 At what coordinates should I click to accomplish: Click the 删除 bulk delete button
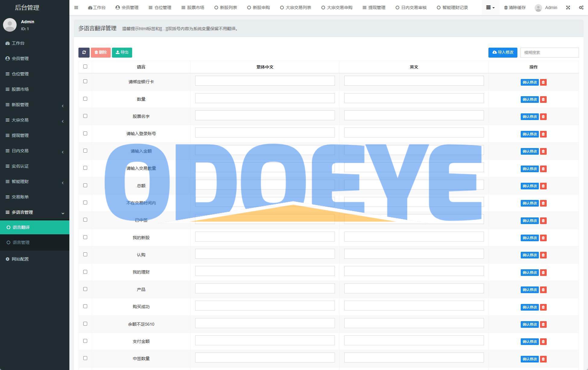pyautogui.click(x=100, y=52)
